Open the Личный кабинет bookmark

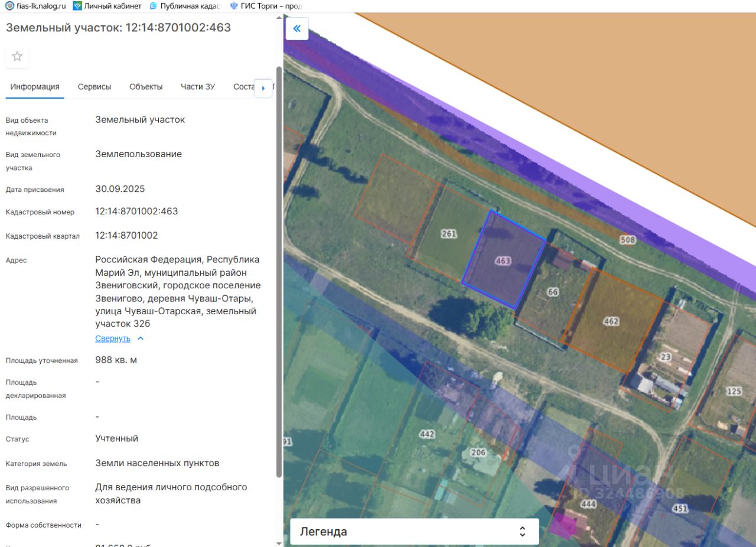click(x=107, y=6)
